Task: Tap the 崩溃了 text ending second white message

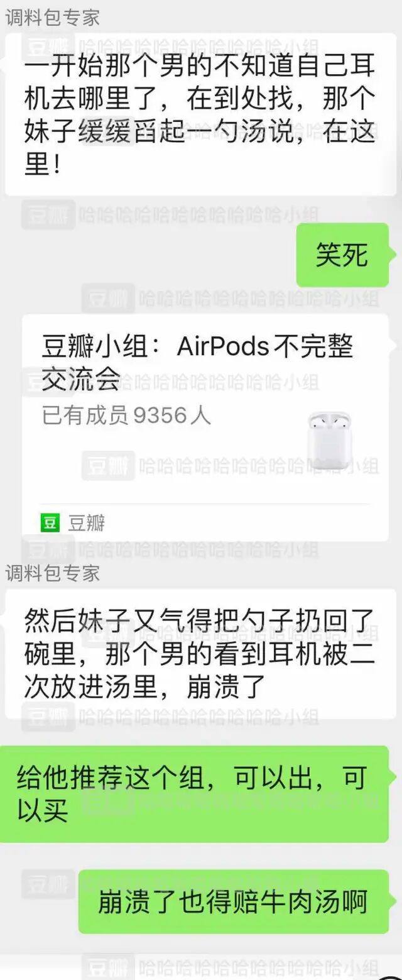Action: [227, 688]
